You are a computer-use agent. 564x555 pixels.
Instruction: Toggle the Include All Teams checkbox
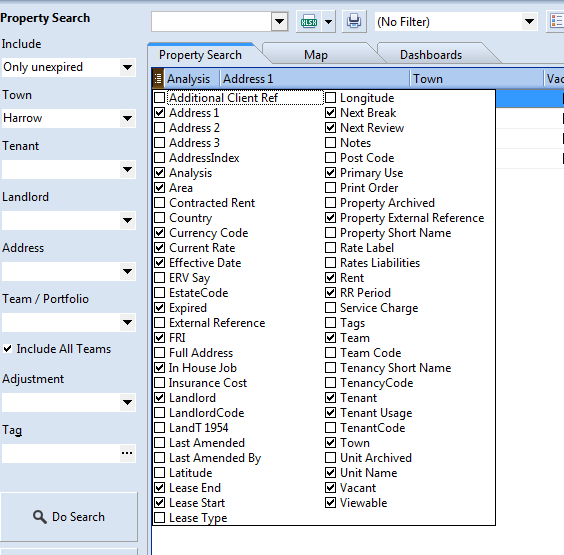pyautogui.click(x=7, y=349)
